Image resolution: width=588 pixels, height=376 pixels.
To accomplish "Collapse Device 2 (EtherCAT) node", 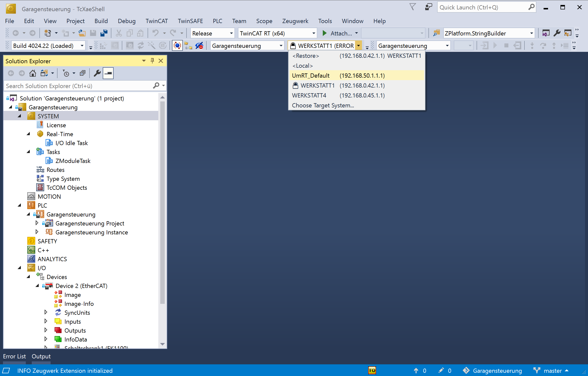I will (x=37, y=286).
